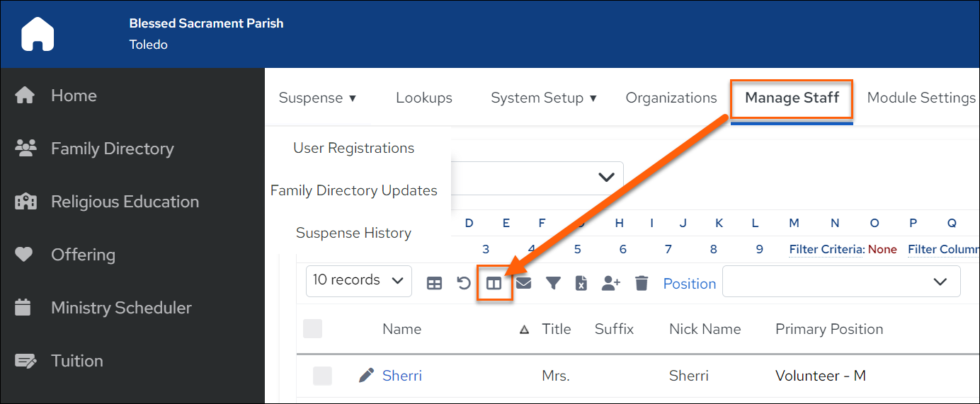Filter names by letter I
The image size is (980, 404).
651,223
